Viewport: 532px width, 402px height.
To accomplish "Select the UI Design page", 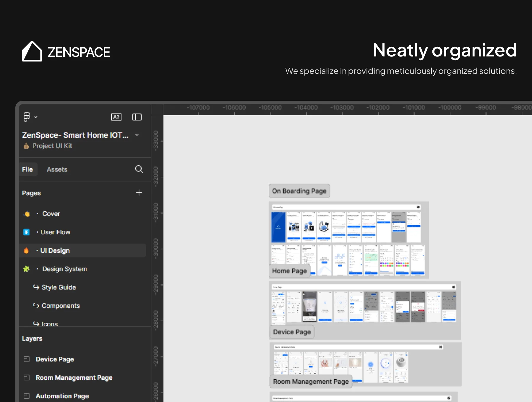I will pos(82,250).
